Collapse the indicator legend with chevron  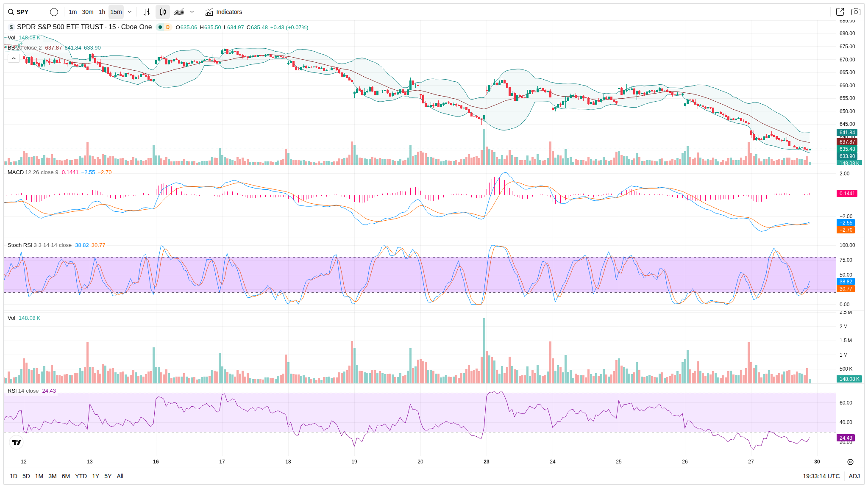click(14, 58)
